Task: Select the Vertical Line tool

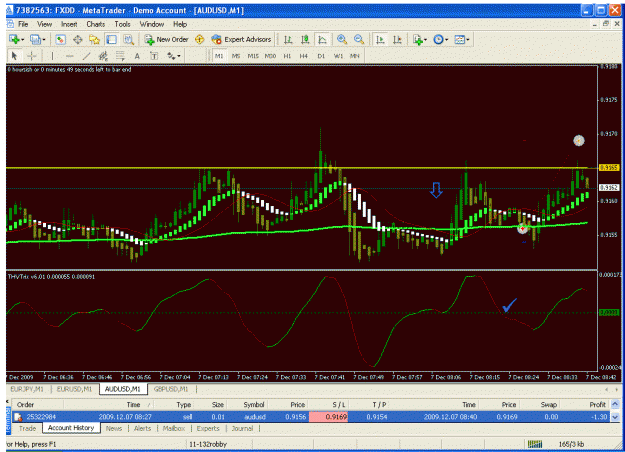Action: point(52,56)
